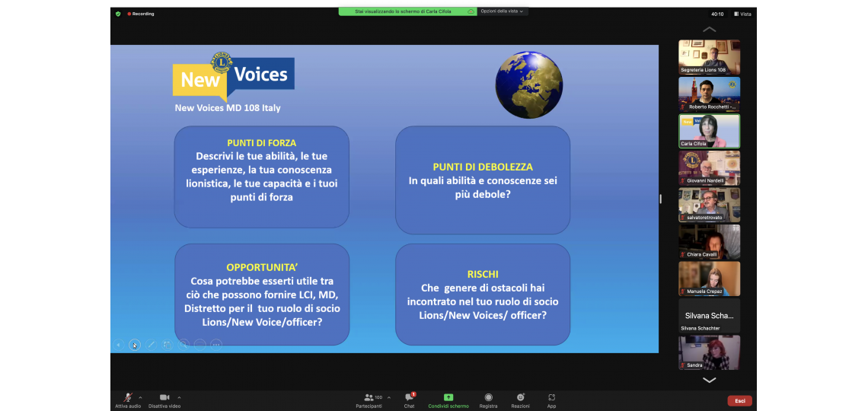The height and width of the screenshot is (411, 868).
Task: Click the slide's magnifier zoom control
Action: 183,345
